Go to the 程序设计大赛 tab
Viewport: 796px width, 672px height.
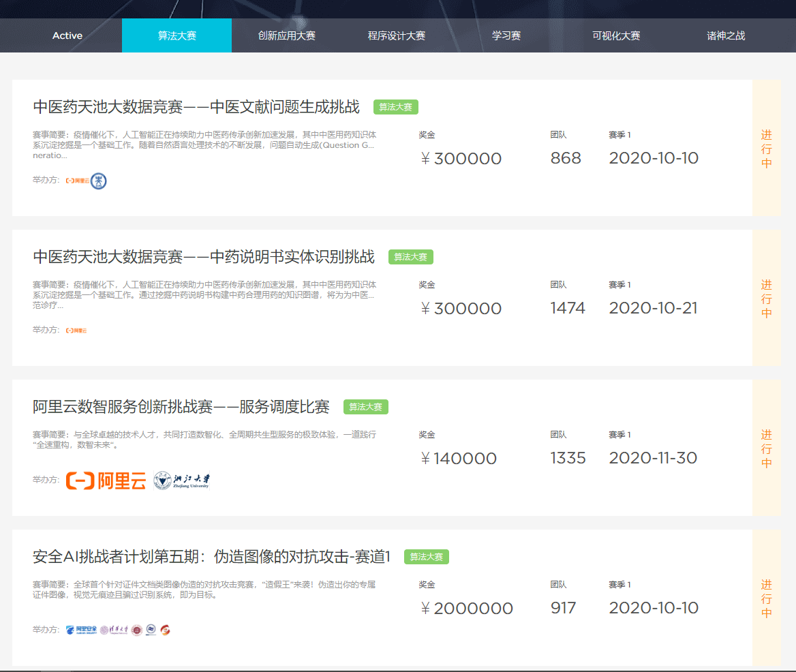click(x=396, y=35)
